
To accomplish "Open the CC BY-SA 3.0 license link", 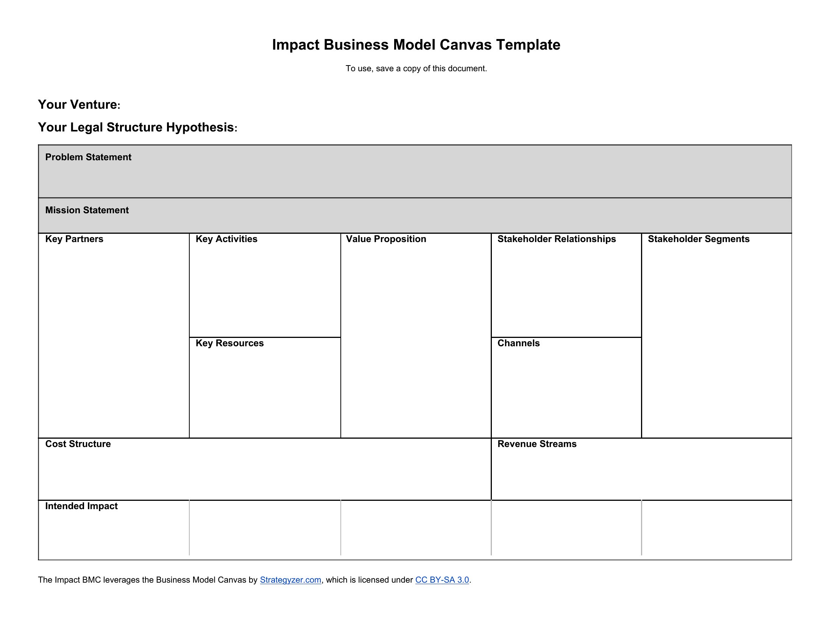I will 442,580.
